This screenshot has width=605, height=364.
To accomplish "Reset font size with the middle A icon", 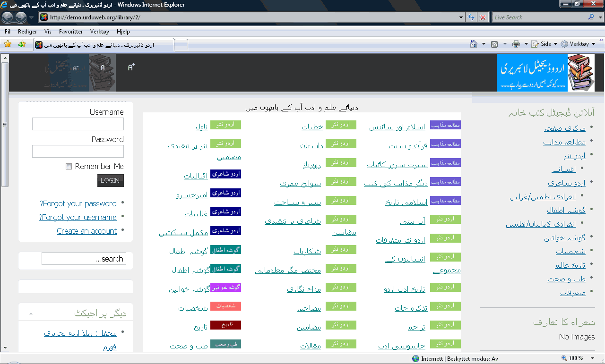I will click(x=103, y=68).
